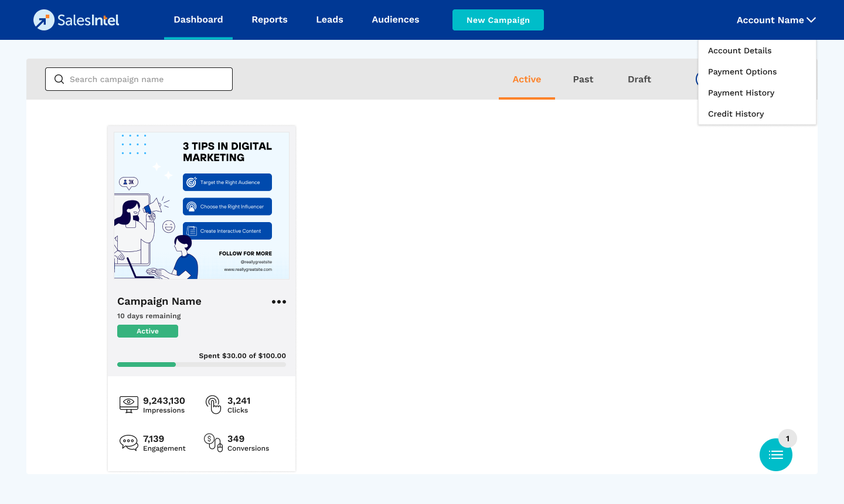Click the SalesIntel logo
Viewport: 844px width, 504px height.
76,20
